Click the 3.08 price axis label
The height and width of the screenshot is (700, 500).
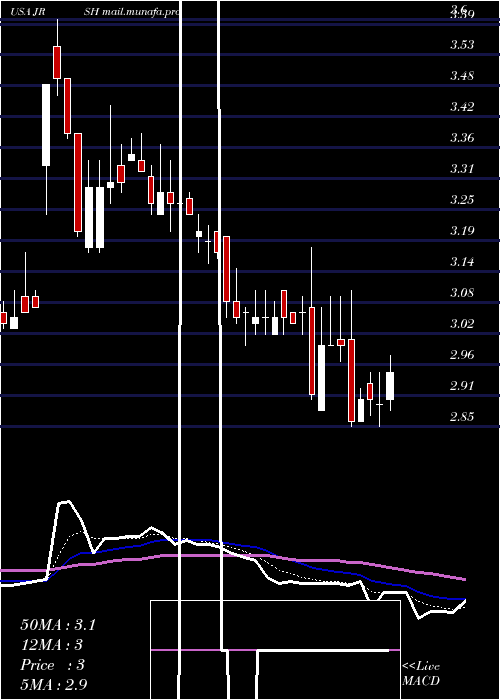coord(462,293)
